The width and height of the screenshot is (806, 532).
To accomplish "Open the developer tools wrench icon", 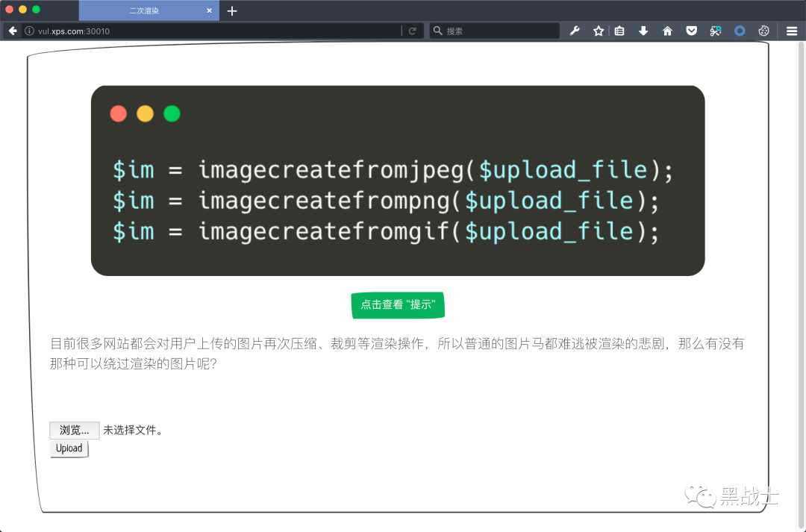I will click(x=575, y=31).
